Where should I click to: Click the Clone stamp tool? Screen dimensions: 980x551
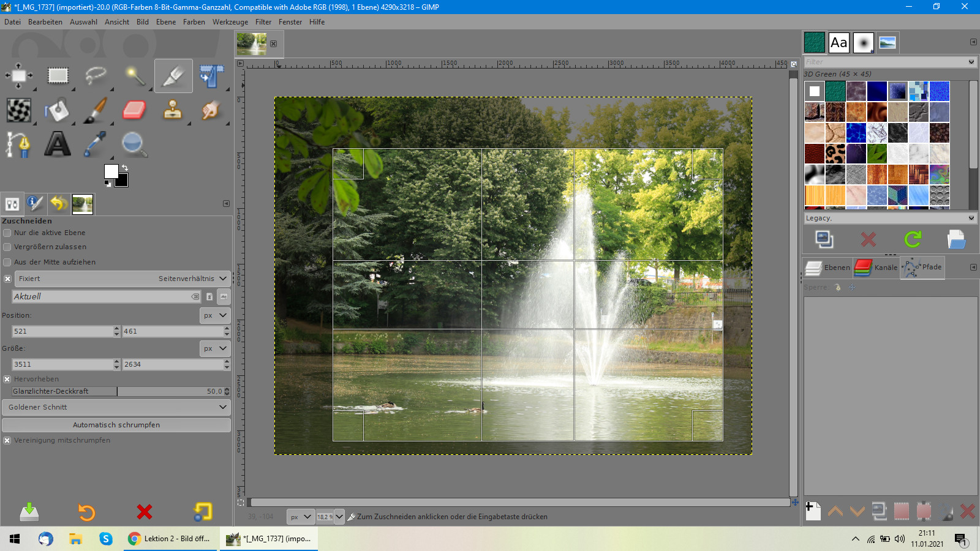(x=173, y=110)
